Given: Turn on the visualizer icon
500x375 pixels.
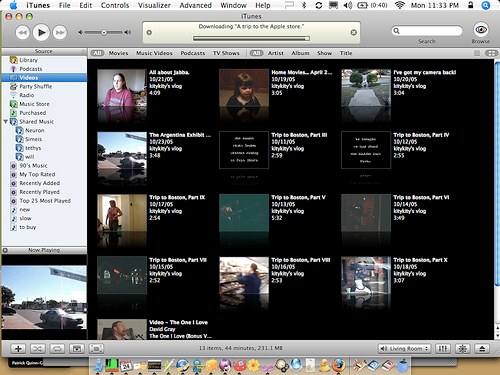Looking at the screenshot, I should (462, 349).
